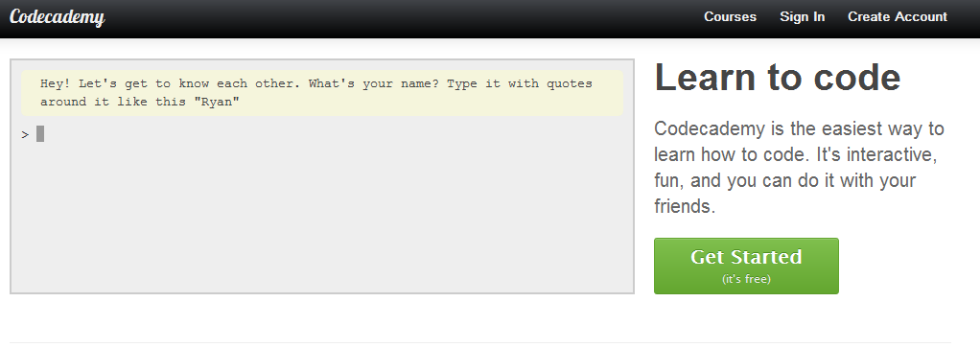Click the example name "Ryan" in the hint

click(217, 102)
